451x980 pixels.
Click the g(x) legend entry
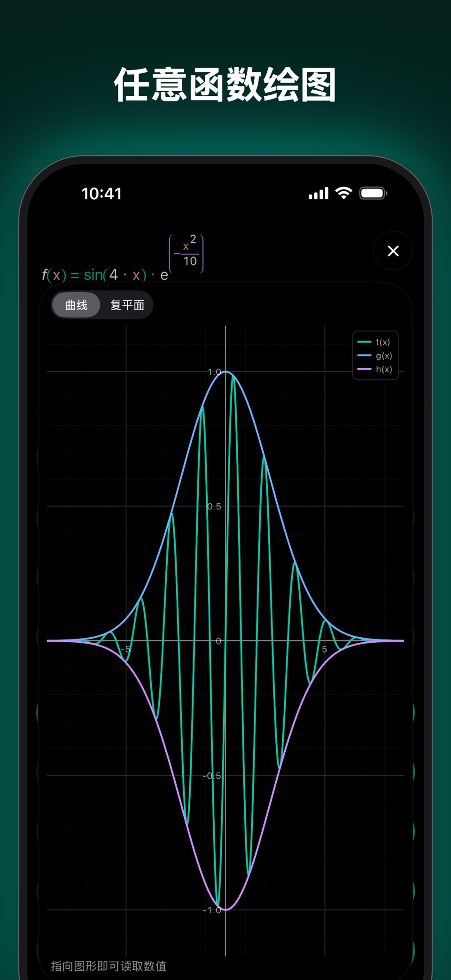click(x=375, y=356)
